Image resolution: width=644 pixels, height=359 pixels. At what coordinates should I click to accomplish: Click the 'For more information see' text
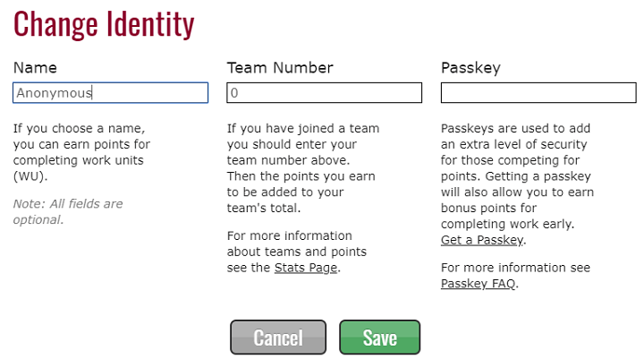(x=515, y=268)
